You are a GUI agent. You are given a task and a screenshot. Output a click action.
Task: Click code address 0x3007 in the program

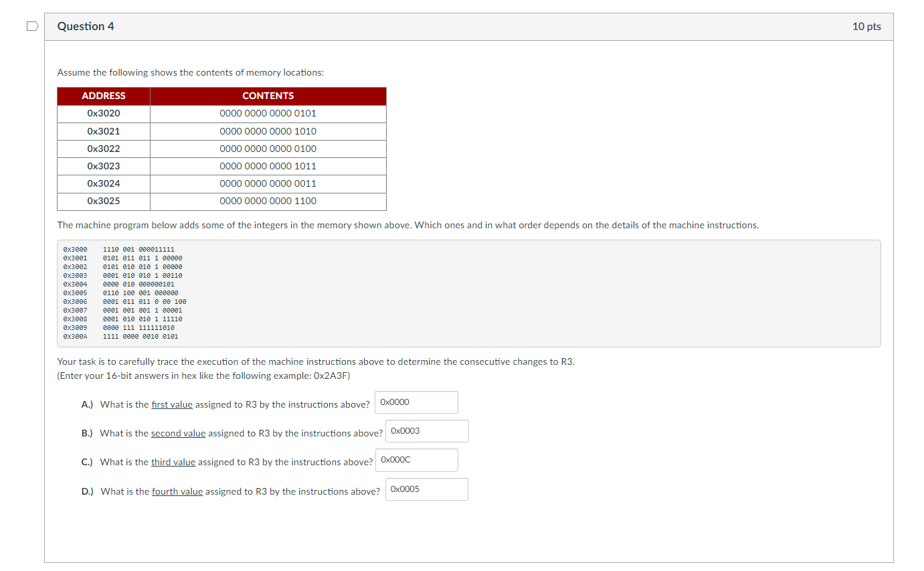pos(75,311)
